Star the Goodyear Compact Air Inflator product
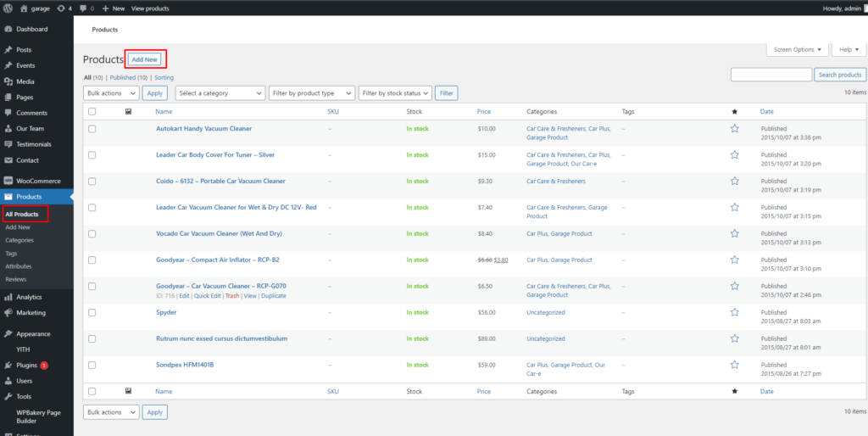Image resolution: width=868 pixels, height=436 pixels. (x=735, y=260)
